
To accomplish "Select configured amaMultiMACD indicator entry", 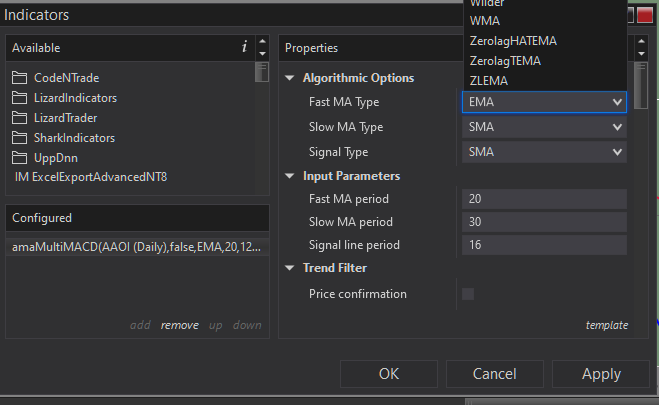I will 137,247.
